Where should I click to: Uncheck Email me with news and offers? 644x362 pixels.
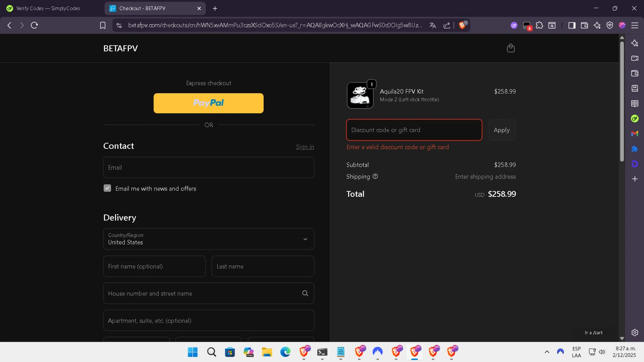107,188
